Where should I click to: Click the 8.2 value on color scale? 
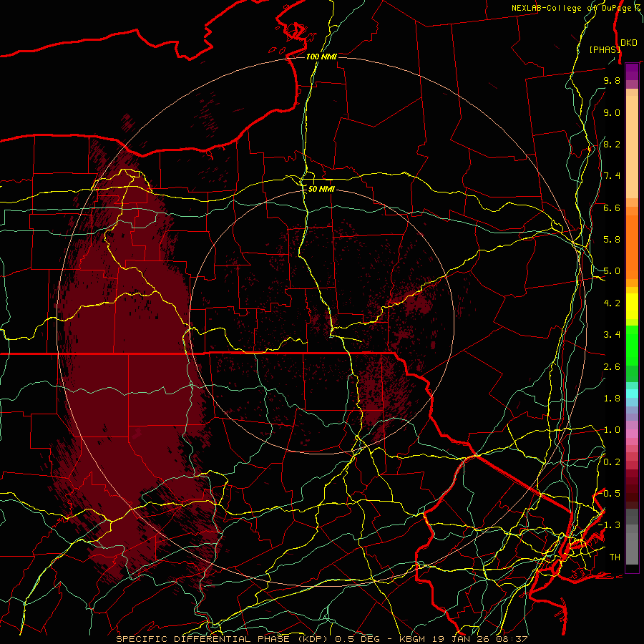pos(612,144)
